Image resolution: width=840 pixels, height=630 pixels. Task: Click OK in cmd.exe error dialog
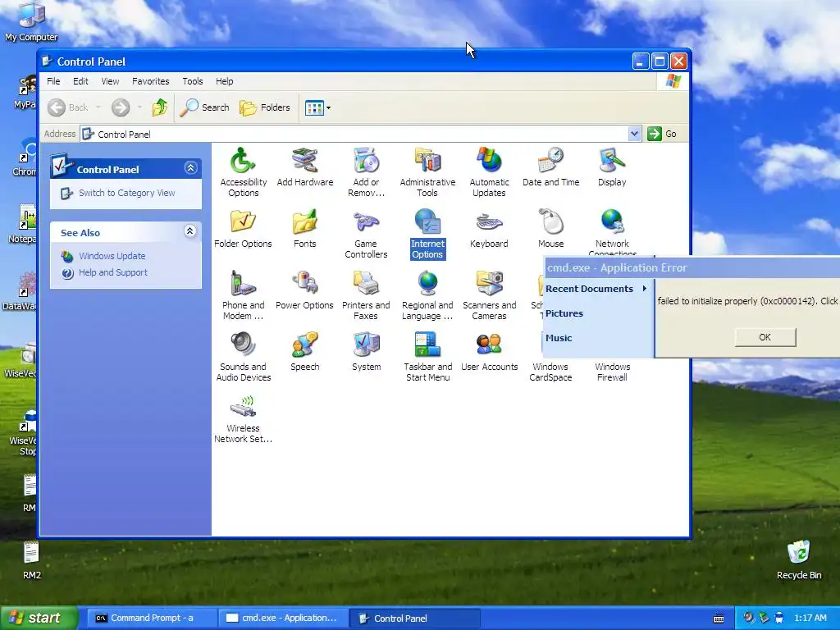coord(765,337)
